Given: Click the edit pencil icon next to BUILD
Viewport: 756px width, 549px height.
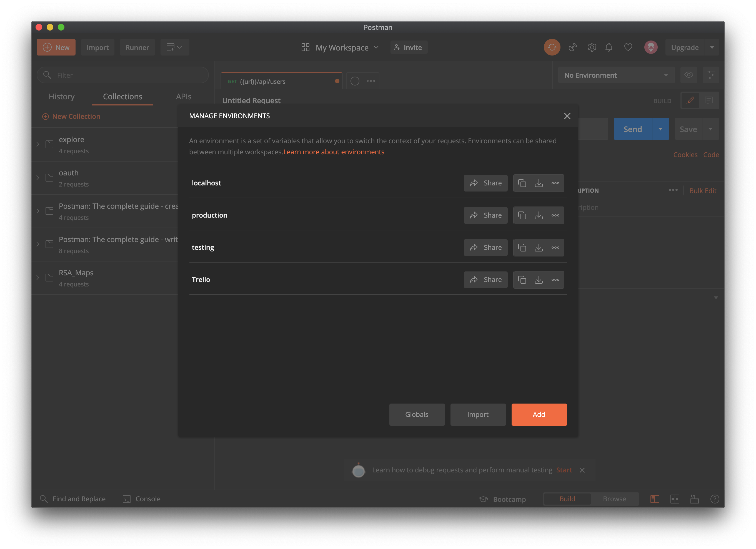Looking at the screenshot, I should coord(691,100).
